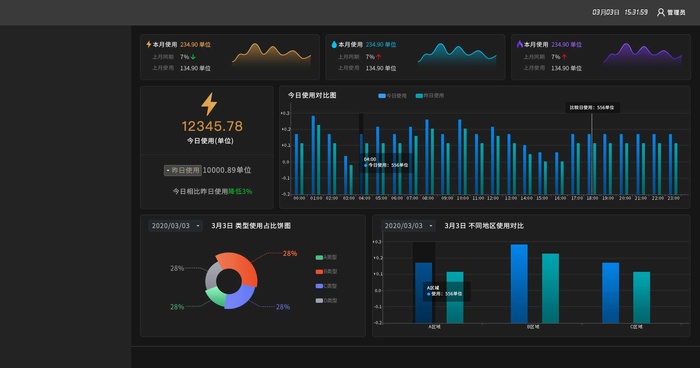Click the blue bar for B区域

point(519,284)
